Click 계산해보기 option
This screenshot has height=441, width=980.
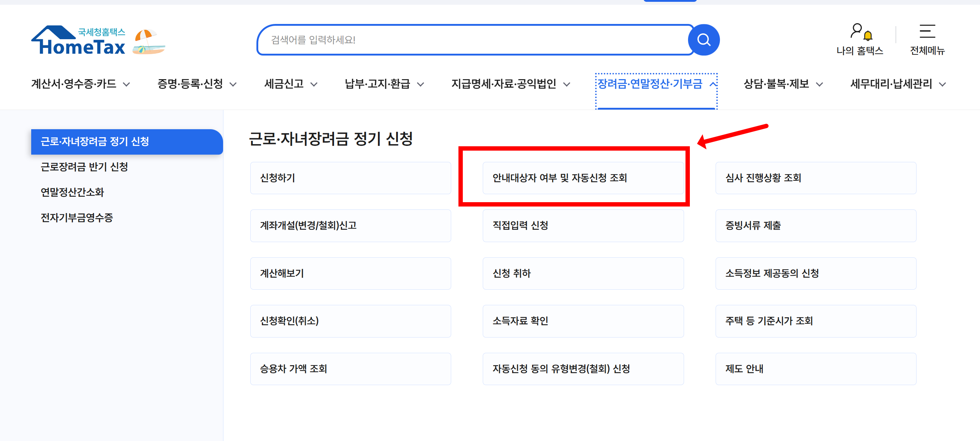point(350,273)
